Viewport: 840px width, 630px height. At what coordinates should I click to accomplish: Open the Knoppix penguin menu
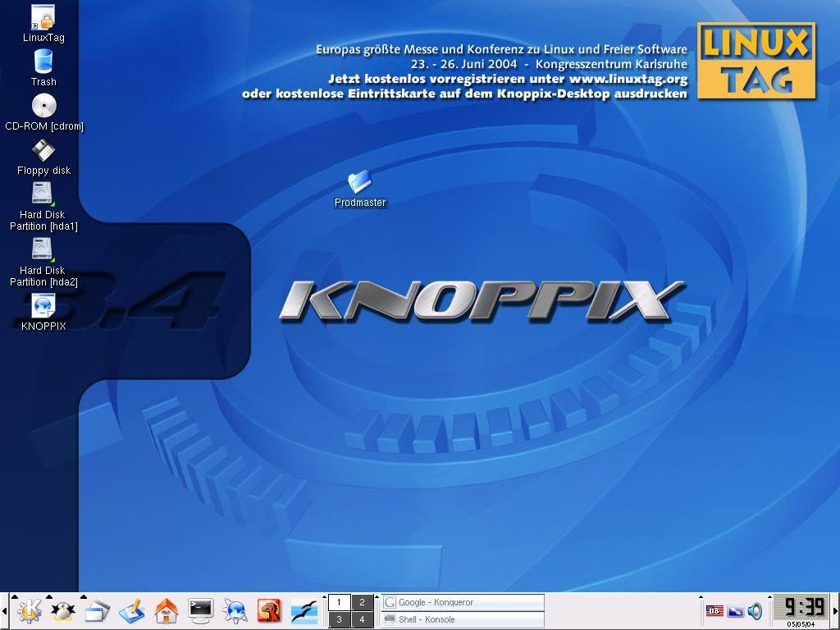(x=63, y=610)
